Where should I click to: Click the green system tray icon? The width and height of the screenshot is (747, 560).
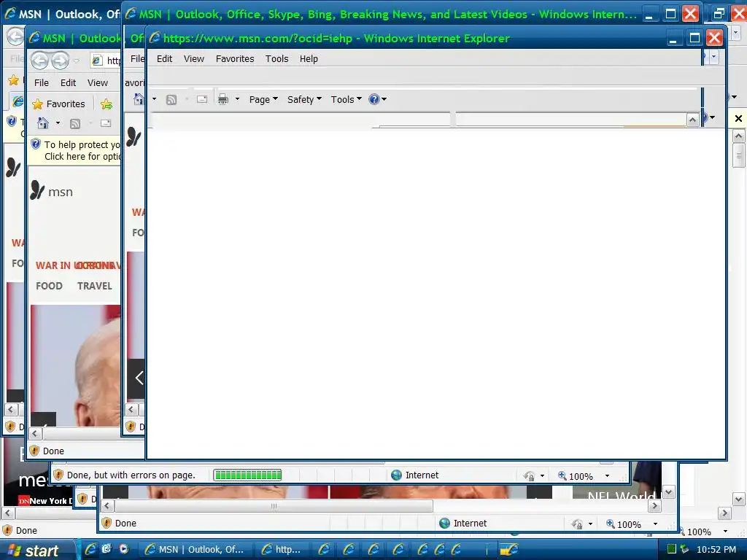click(x=671, y=549)
